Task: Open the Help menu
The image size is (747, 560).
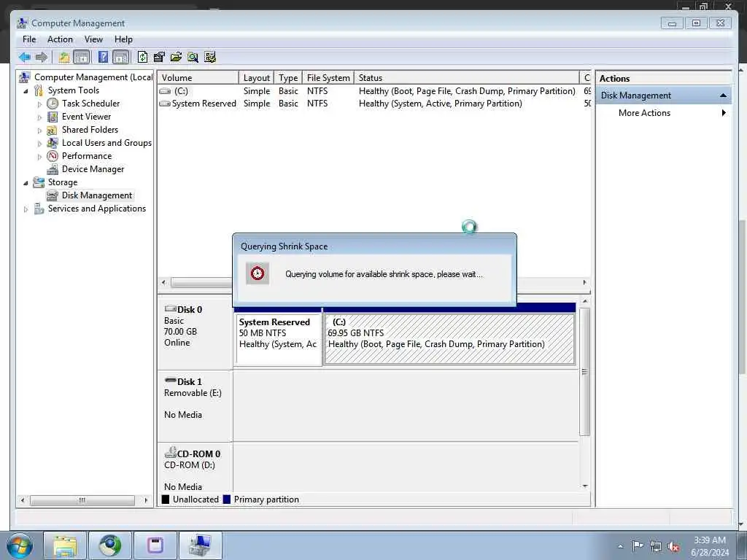Action: pyautogui.click(x=123, y=39)
